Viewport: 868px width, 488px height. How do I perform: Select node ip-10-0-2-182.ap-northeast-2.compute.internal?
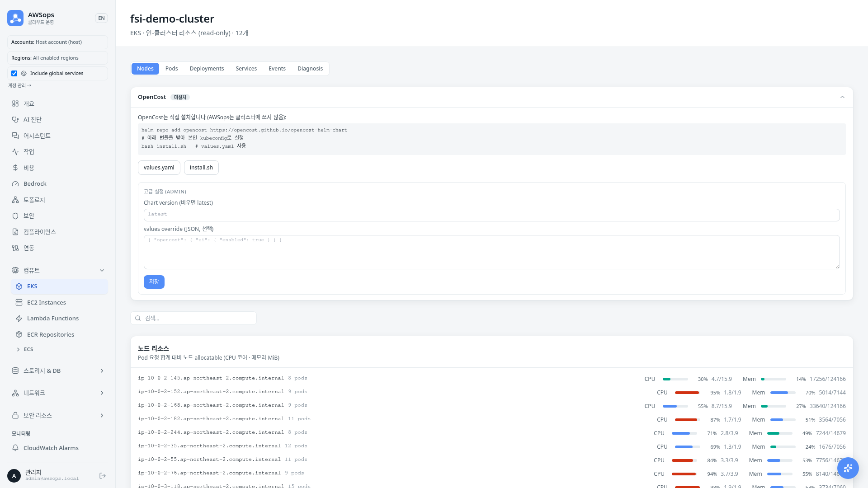coord(211,419)
